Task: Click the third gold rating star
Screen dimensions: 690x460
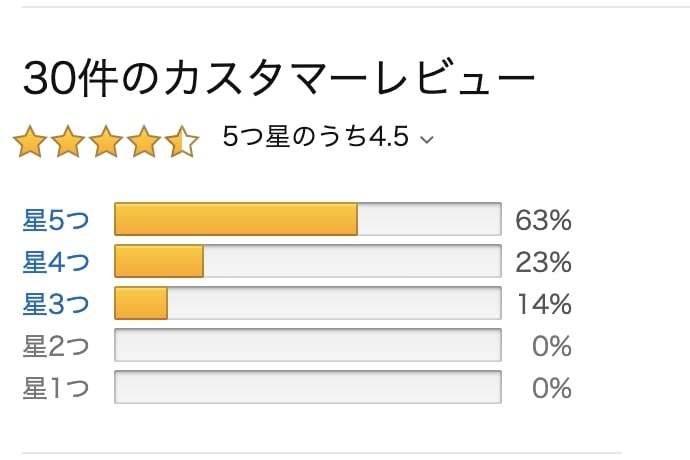Action: (x=106, y=141)
